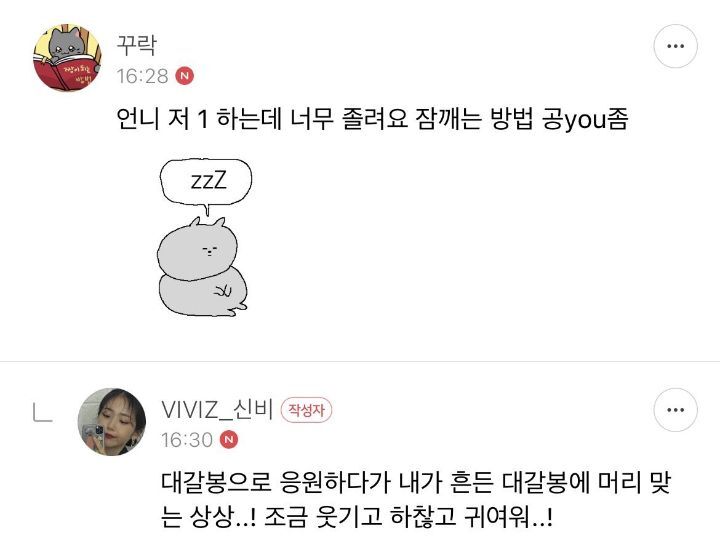Click VIVIZ_신비's selfie profile picture
Image resolution: width=720 pixels, height=557 pixels.
click(x=112, y=422)
